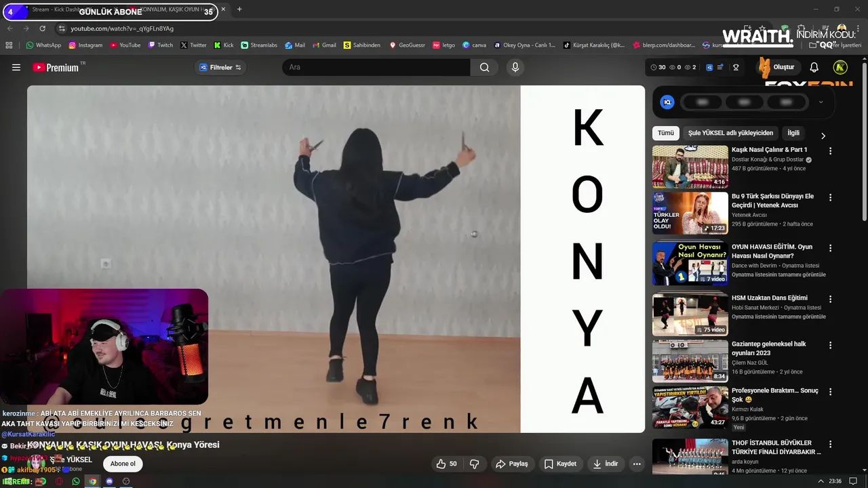Open Kick bookmark
This screenshot has width=868, height=488.
[x=223, y=45]
